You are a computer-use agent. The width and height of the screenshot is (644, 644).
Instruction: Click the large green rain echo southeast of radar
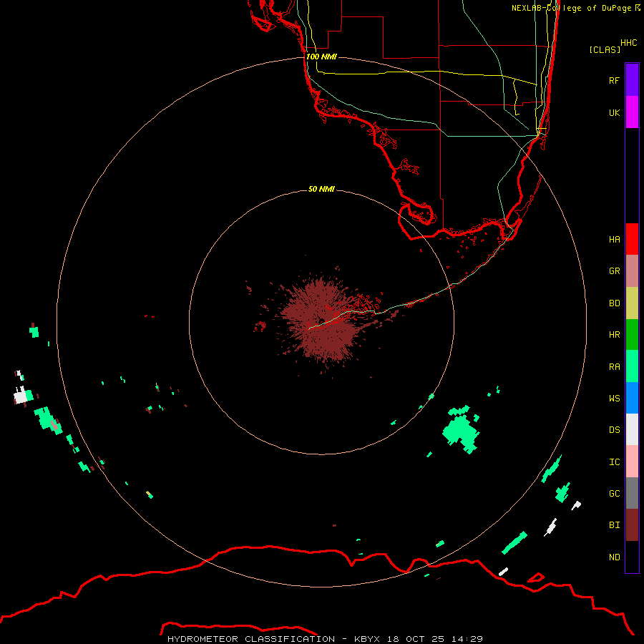point(461,431)
